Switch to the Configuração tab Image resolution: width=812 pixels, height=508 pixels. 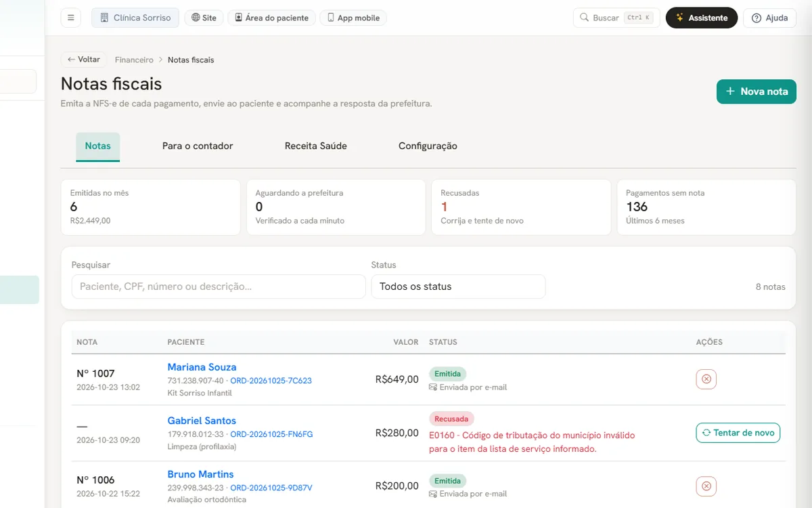coord(428,146)
